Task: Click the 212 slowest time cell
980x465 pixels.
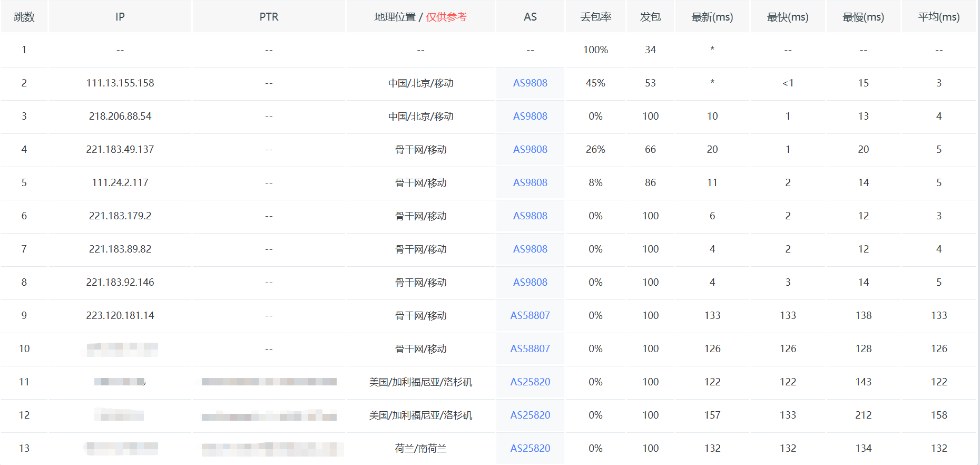Action: 863,415
